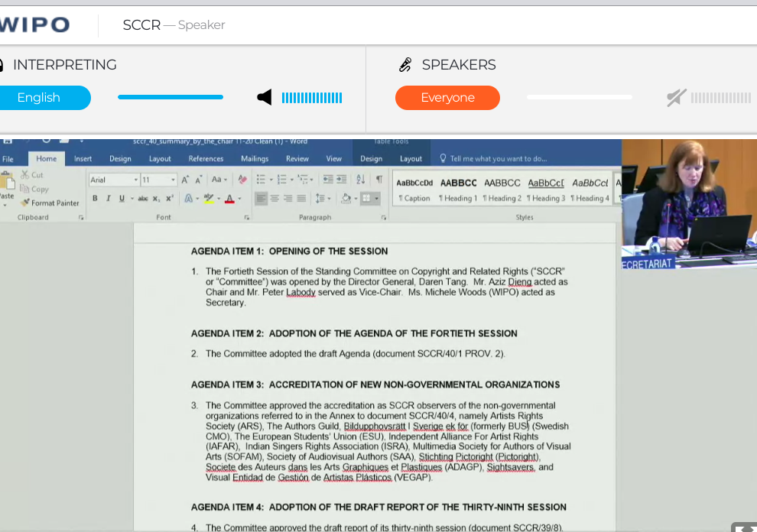This screenshot has height=532, width=757.
Task: Align text right
Action: tap(288, 199)
